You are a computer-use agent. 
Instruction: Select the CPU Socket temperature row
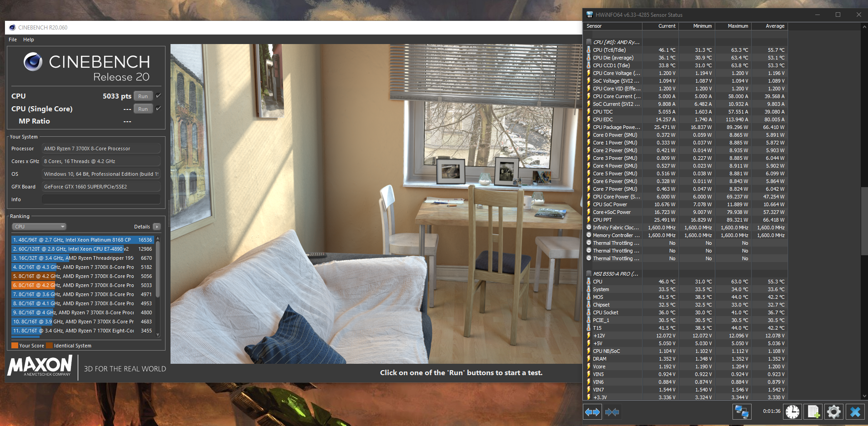click(686, 312)
